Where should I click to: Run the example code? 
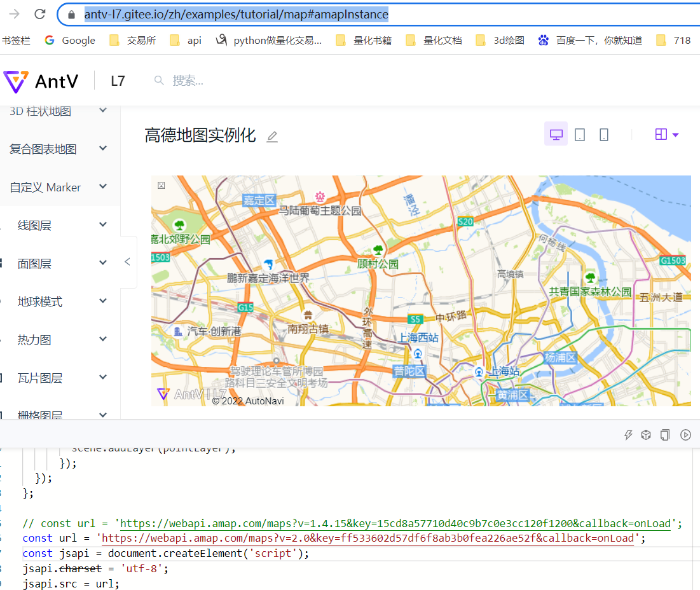pyautogui.click(x=685, y=434)
